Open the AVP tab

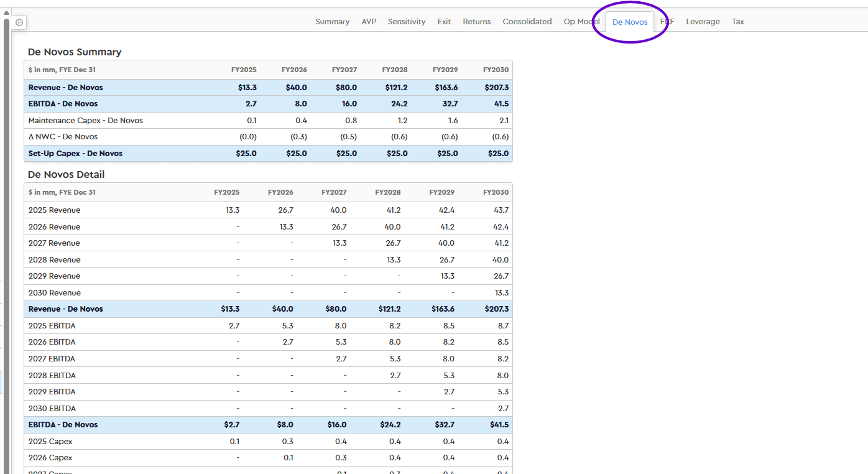369,22
